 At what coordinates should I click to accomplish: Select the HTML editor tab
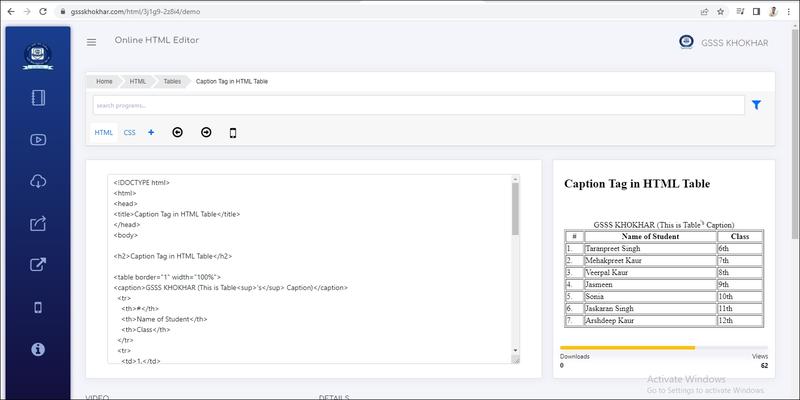[104, 132]
